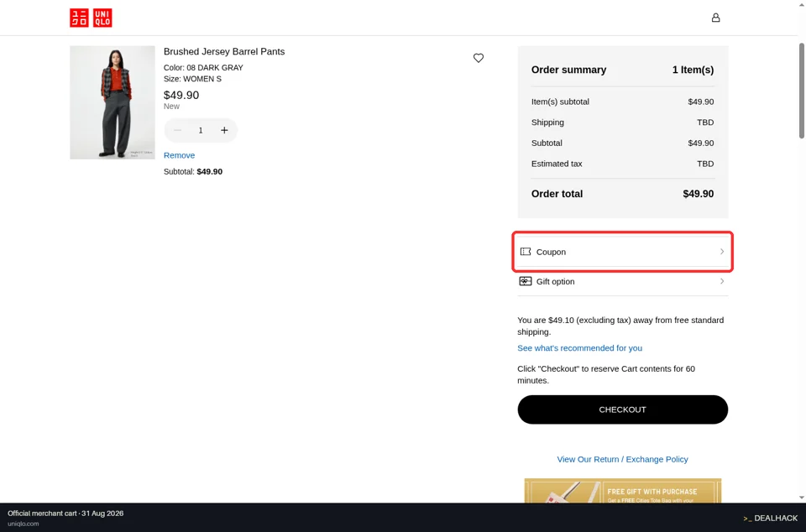Add Barrel Pants to wishlist heart

pyautogui.click(x=478, y=58)
